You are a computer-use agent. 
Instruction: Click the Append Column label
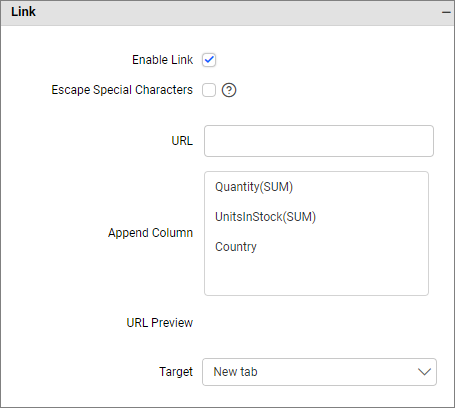[x=150, y=233]
